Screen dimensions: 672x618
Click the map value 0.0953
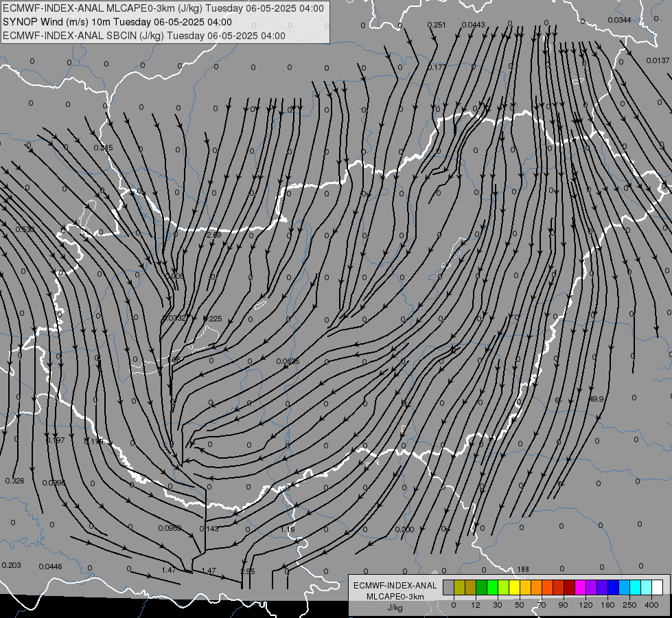[x=170, y=528]
